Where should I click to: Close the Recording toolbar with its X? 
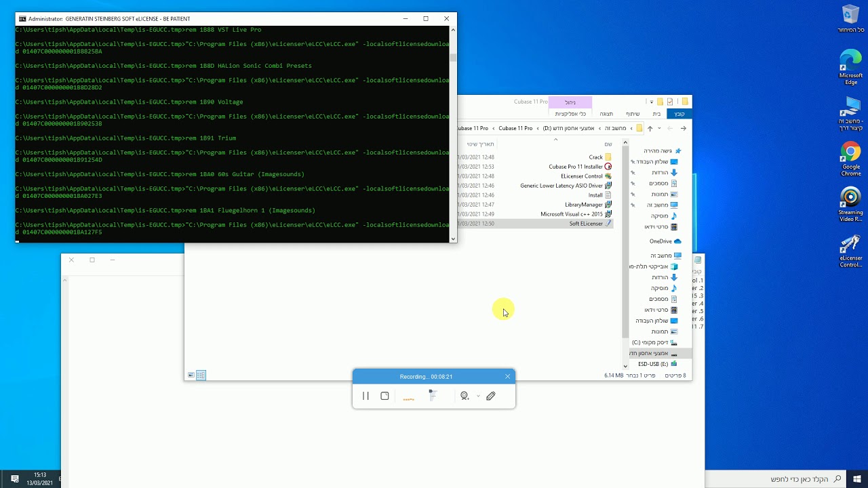click(x=507, y=377)
